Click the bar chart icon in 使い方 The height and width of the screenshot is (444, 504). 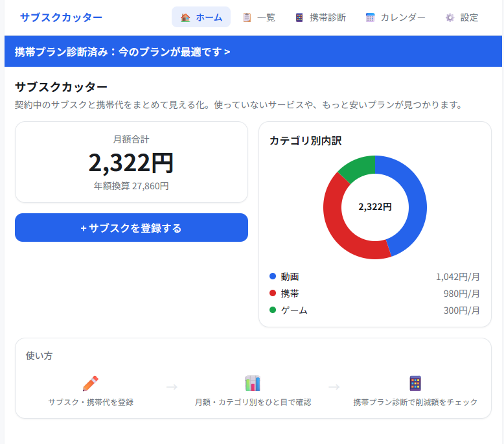253,383
